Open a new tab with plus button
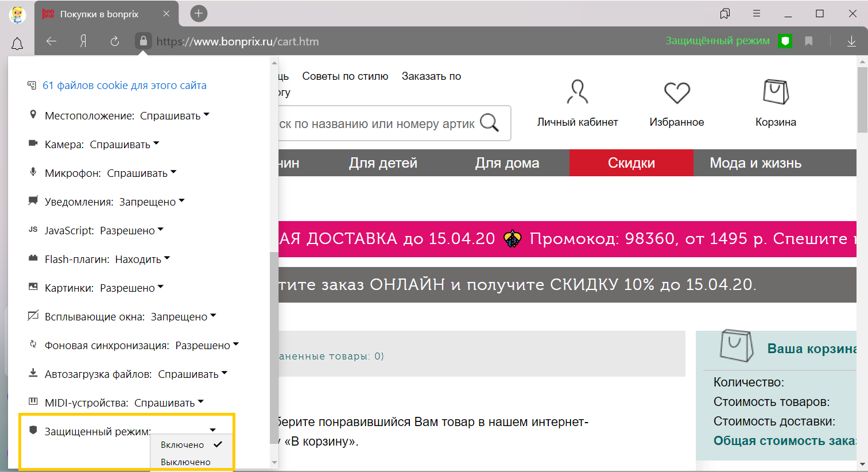This screenshot has width=868, height=472. coord(199,13)
